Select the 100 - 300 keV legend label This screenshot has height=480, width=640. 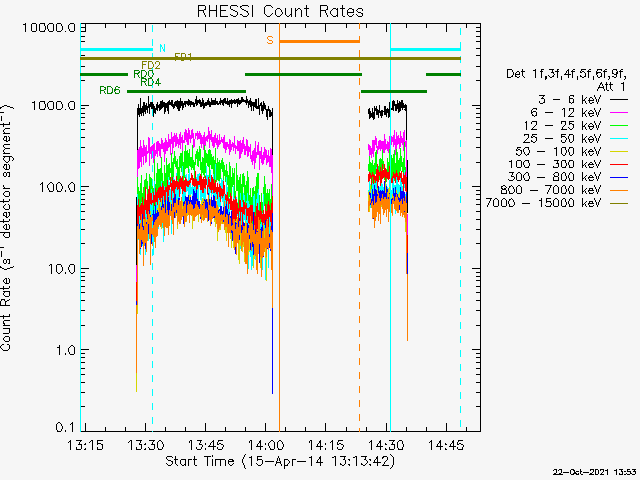[x=555, y=164]
